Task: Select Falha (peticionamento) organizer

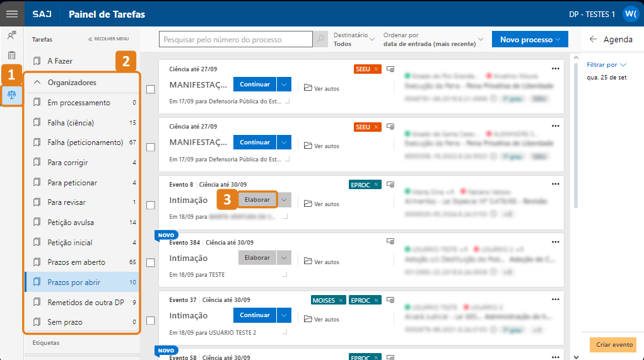Action: click(82, 142)
